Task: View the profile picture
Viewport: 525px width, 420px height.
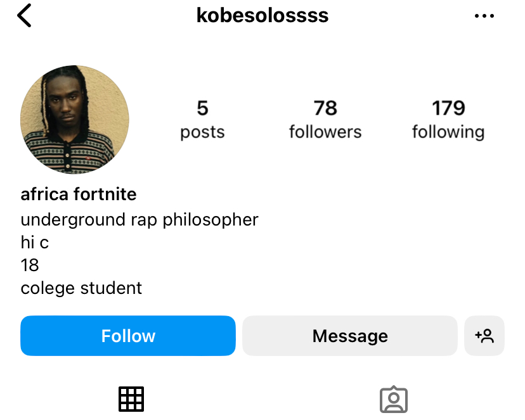Action: [75, 120]
